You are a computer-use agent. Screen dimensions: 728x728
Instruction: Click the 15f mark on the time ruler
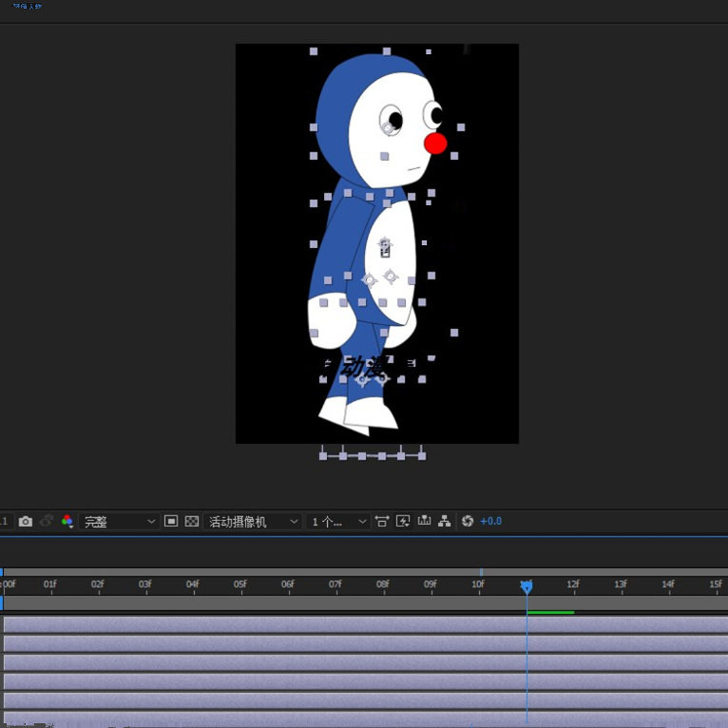[716, 584]
